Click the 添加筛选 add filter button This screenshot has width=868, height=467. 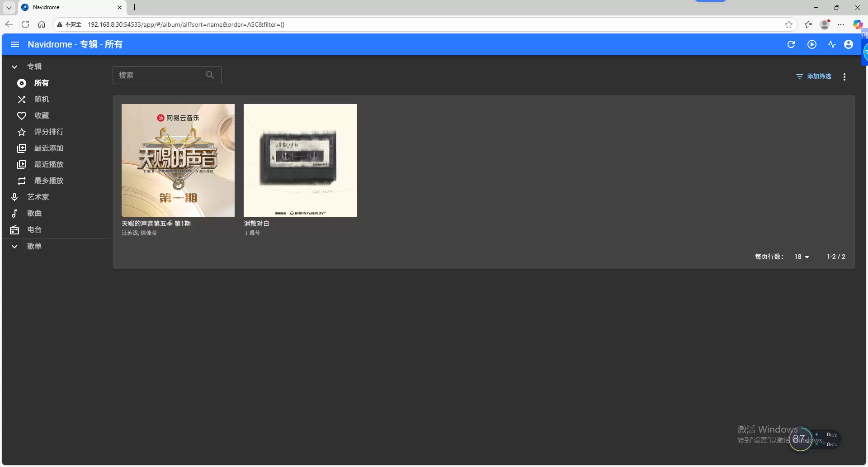coord(814,76)
